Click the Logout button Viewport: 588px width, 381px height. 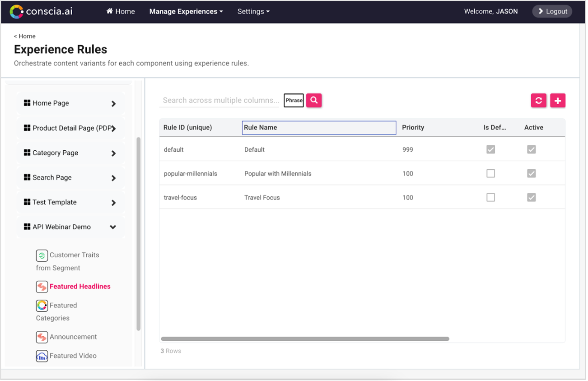tap(552, 11)
